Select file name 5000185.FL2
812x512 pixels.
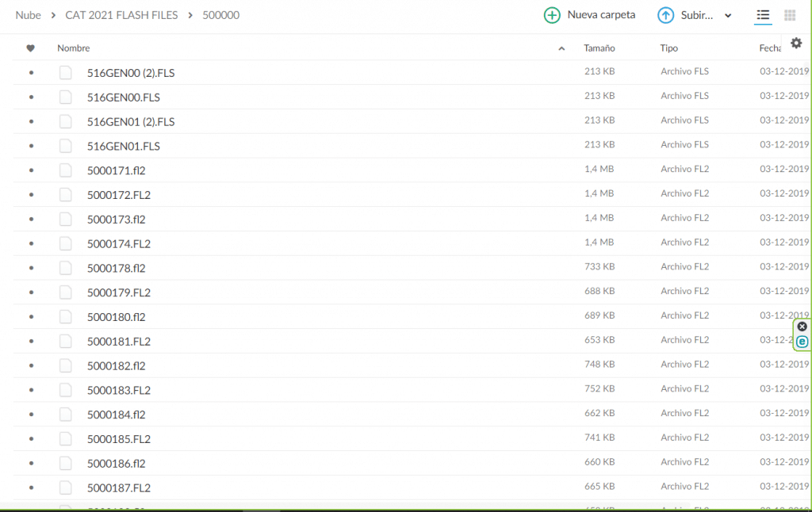[119, 439]
